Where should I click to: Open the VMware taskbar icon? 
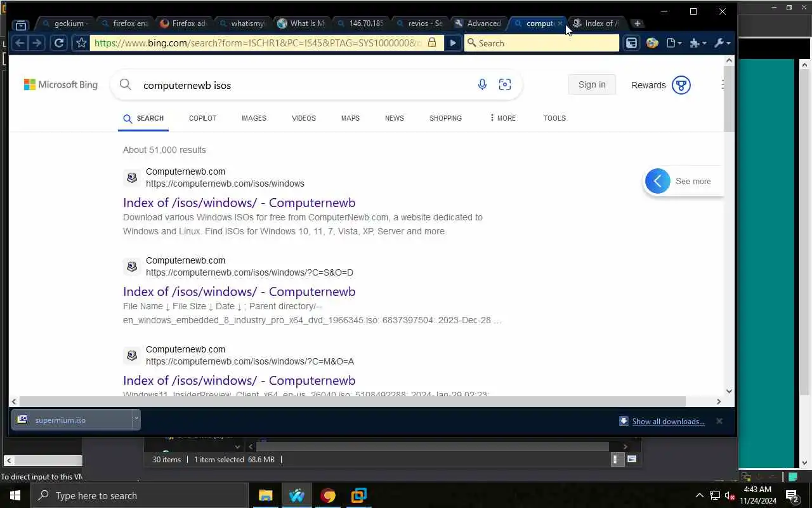point(359,495)
